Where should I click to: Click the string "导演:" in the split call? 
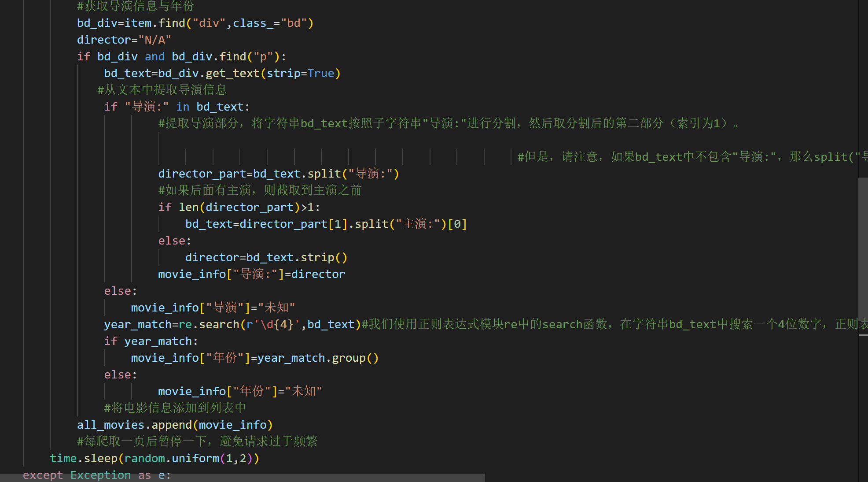click(x=372, y=174)
